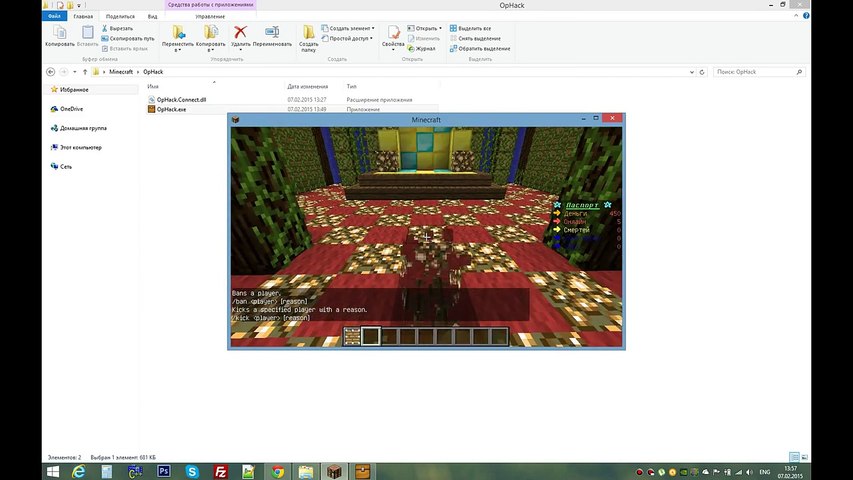The width and height of the screenshot is (853, 480).
Task: Open Skype from the taskbar
Action: click(x=192, y=472)
